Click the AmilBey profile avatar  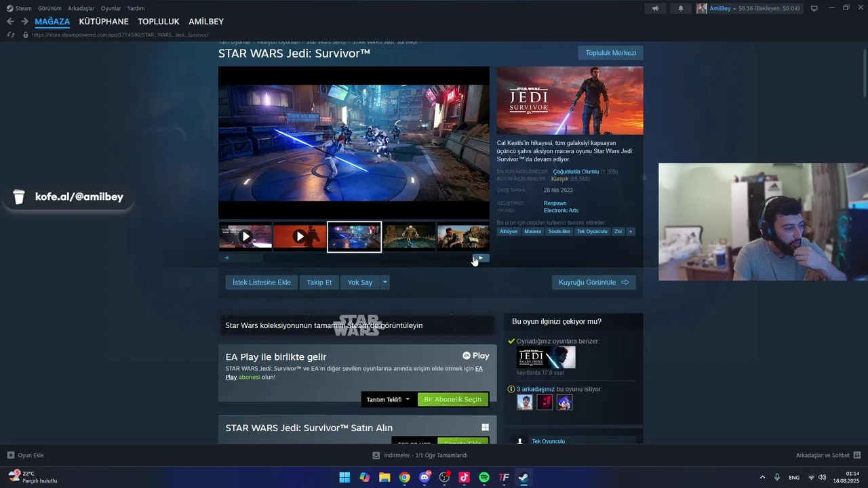point(701,8)
